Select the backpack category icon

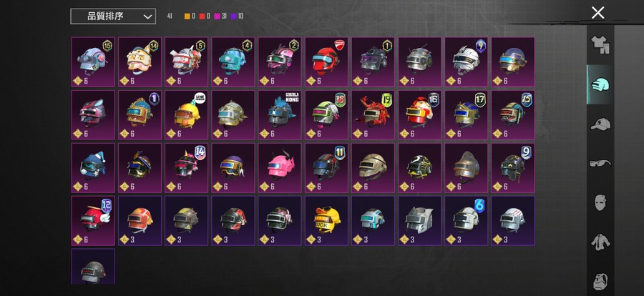click(x=600, y=280)
